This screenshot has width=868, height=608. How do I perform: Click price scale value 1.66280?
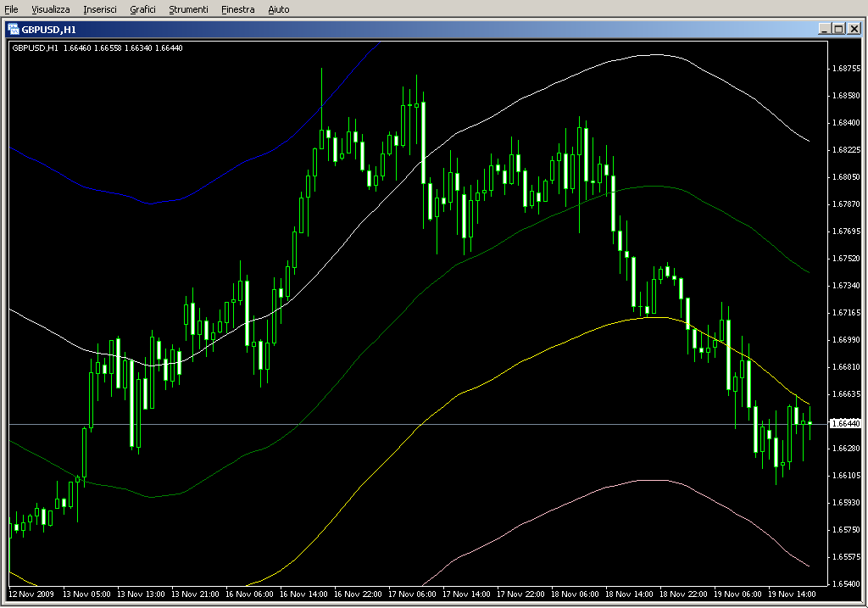click(x=847, y=449)
